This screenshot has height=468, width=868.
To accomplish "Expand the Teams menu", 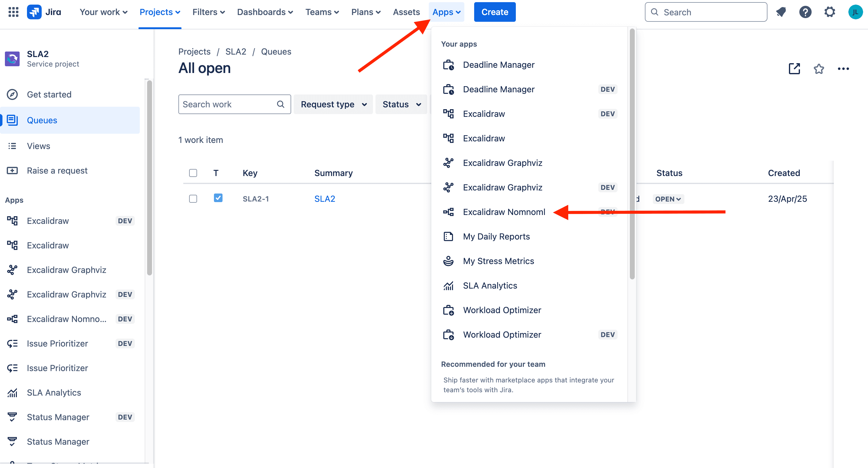I will click(322, 12).
